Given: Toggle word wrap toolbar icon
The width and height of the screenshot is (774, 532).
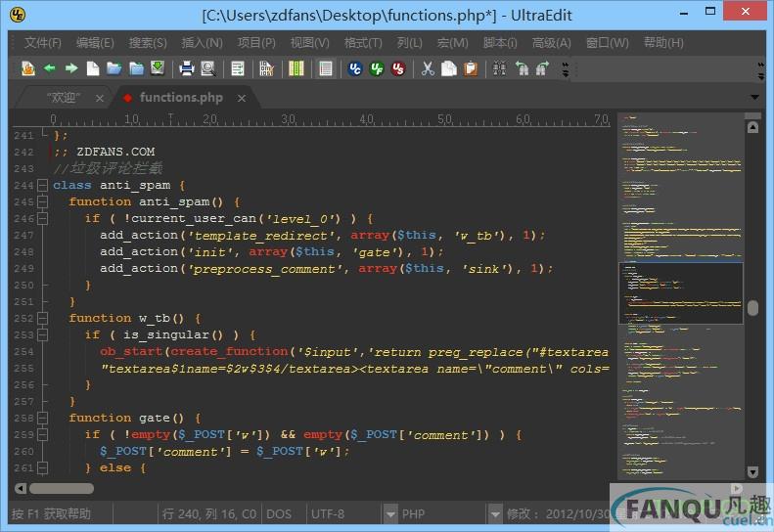Looking at the screenshot, I should pyautogui.click(x=238, y=68).
